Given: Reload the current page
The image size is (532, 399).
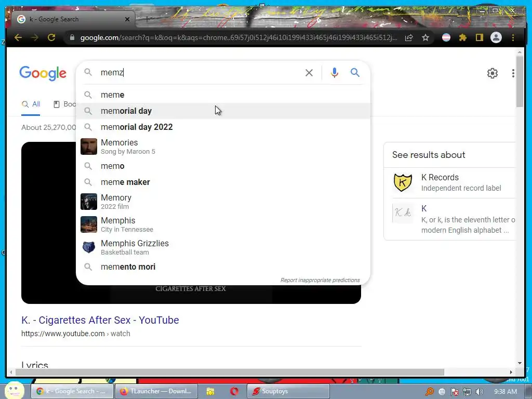Looking at the screenshot, I should [51, 37].
